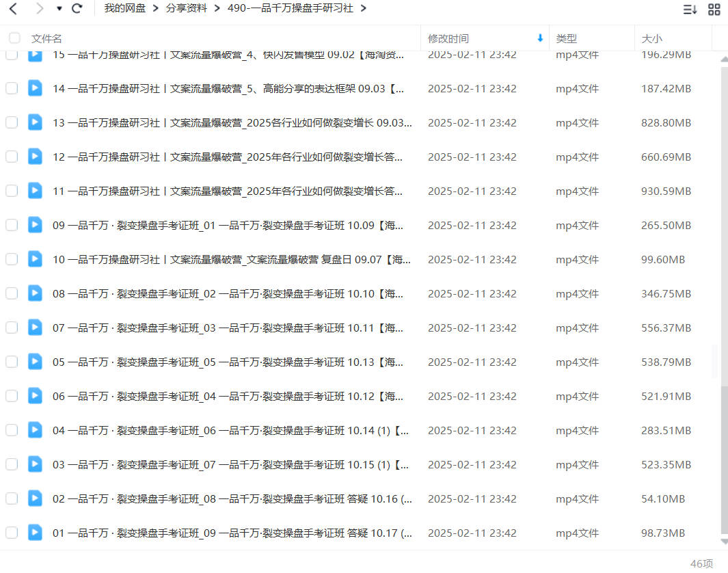Screen dimensions: 728x573
Task: Check the box for file 12
Action: (12, 157)
